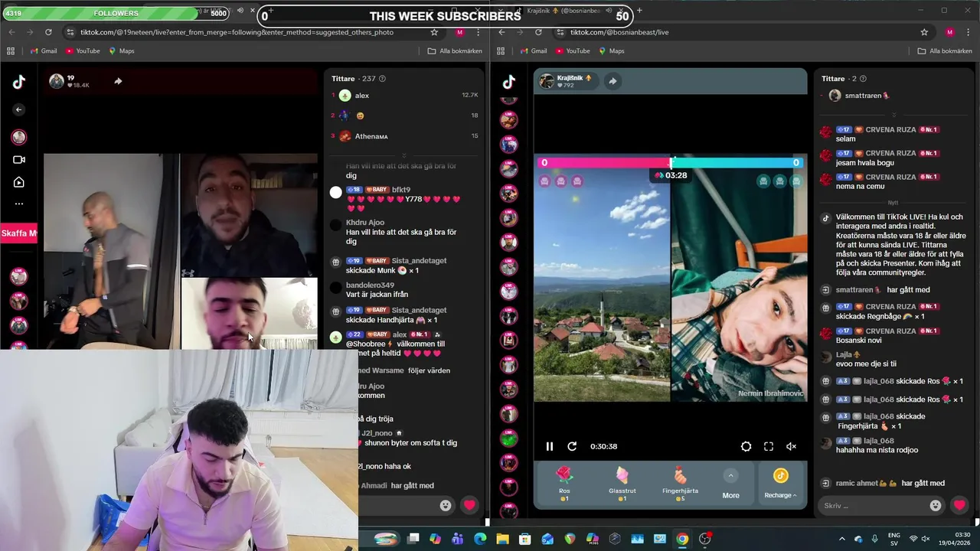Image resolution: width=980 pixels, height=551 pixels.
Task: Open Tittare info icon in left viewer panel
Action: (382, 79)
